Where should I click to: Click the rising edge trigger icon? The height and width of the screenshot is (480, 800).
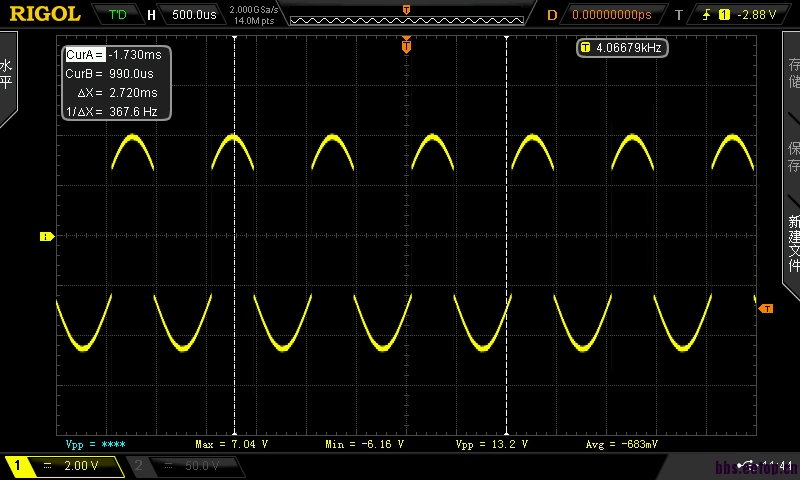[706, 15]
